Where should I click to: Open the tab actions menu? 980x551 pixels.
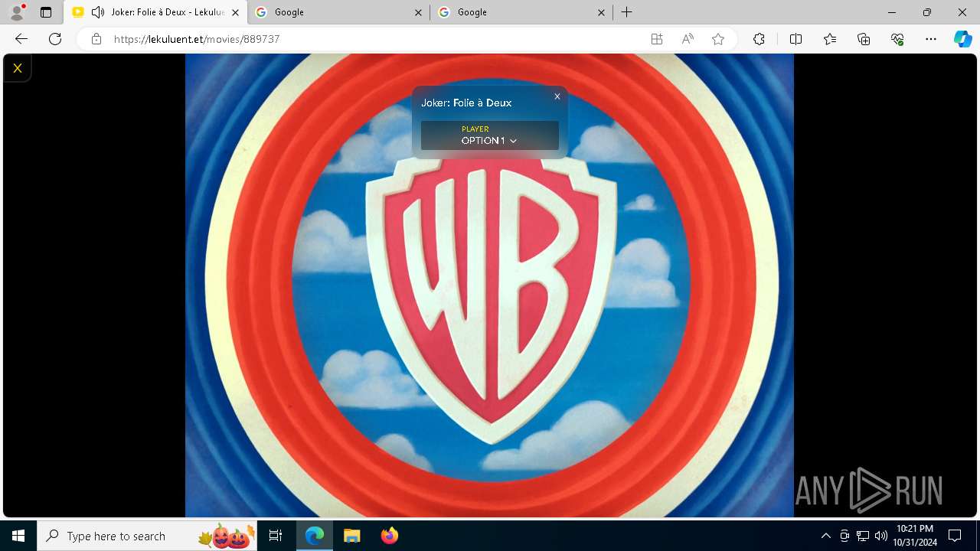[x=46, y=12]
